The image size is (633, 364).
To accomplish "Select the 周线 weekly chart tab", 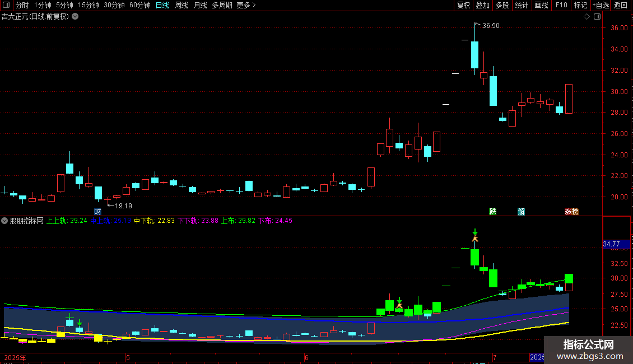I will click(x=181, y=5).
